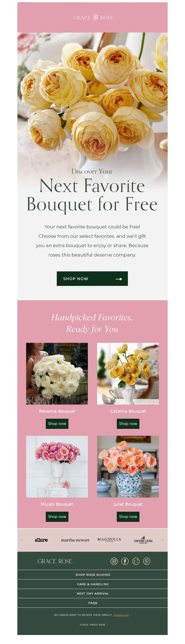This screenshot has height=644, width=185.
Task: Open the Twitter bird icon
Action: (136, 561)
